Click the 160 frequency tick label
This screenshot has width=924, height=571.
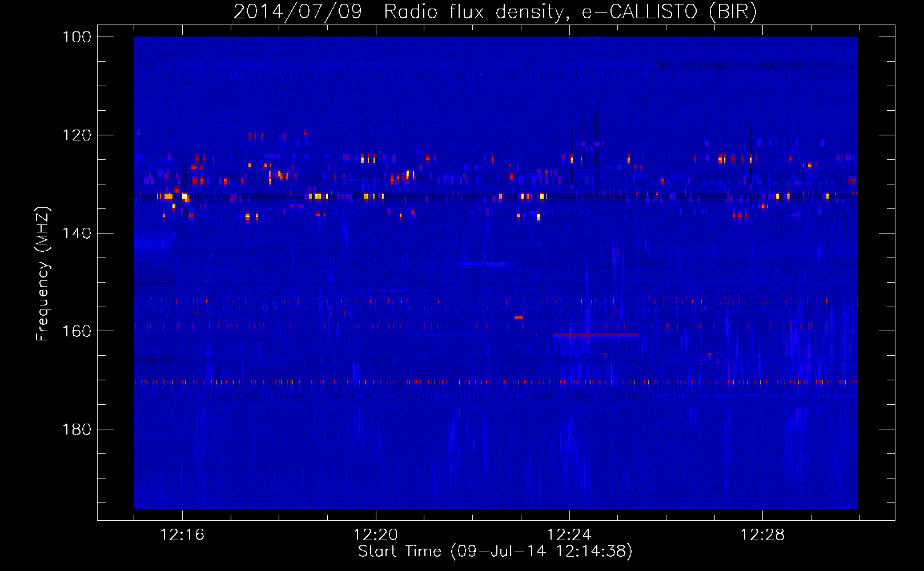[77, 331]
